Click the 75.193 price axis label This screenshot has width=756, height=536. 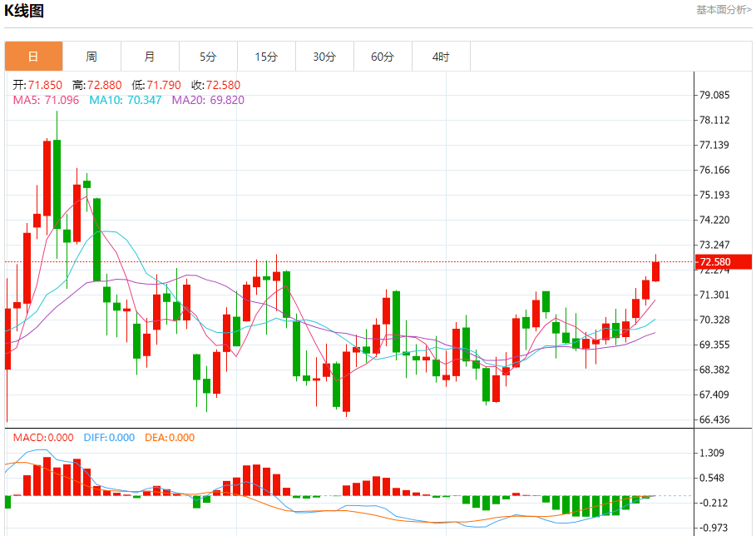click(714, 195)
